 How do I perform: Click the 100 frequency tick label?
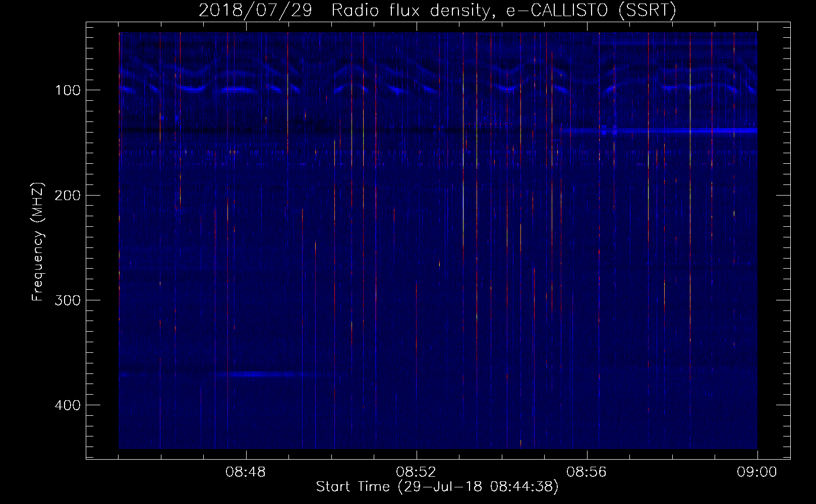(68, 90)
